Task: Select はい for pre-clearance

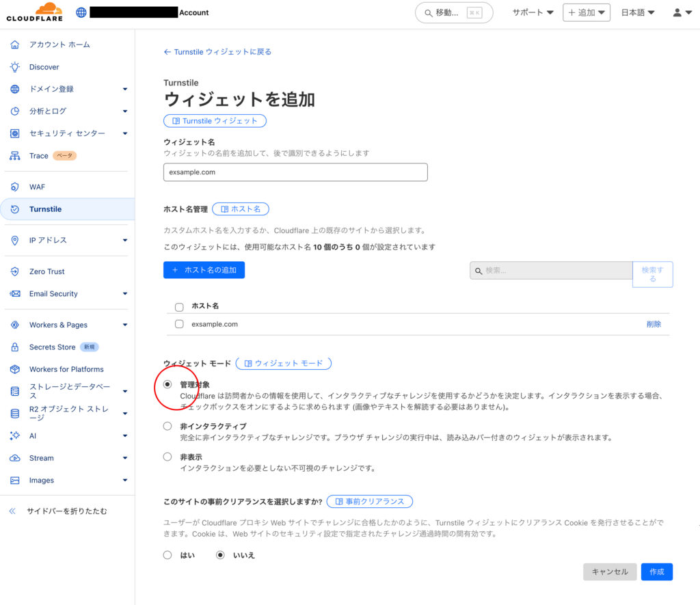Action: tap(167, 555)
